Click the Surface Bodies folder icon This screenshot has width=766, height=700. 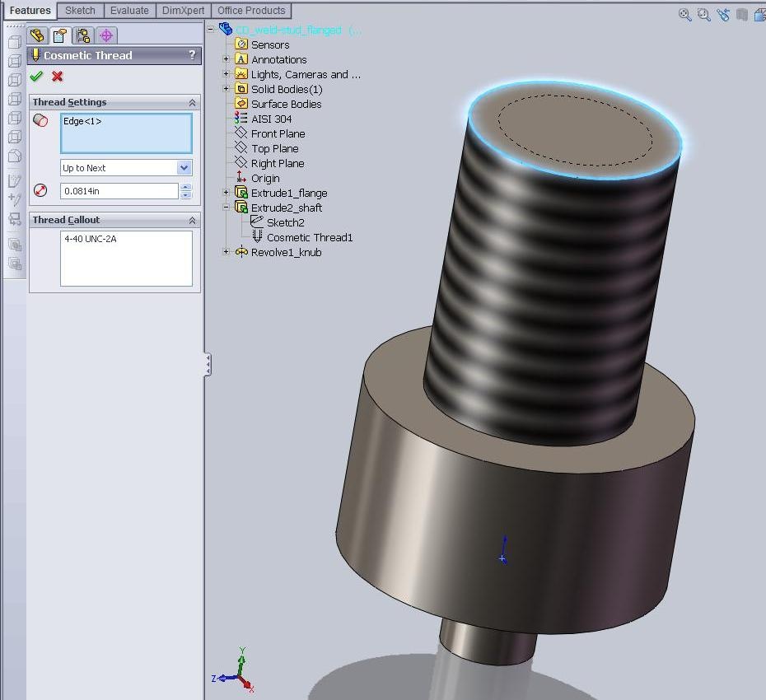241,104
